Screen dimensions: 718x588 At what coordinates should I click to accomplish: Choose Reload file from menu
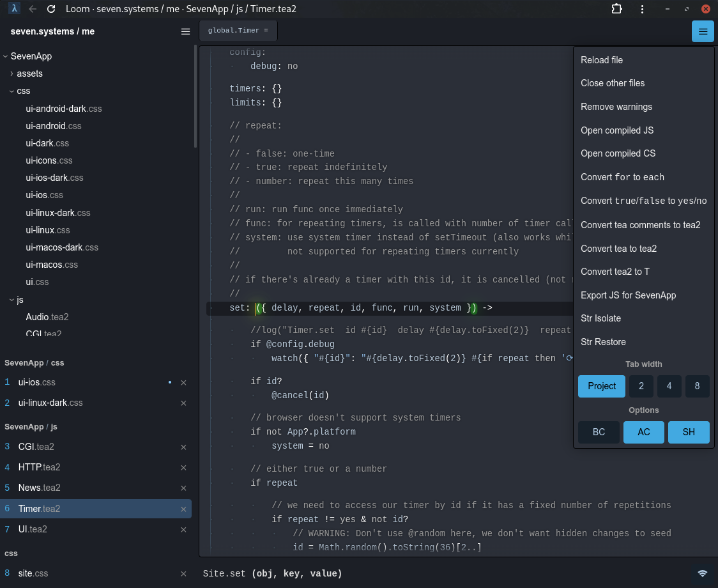coord(643,60)
